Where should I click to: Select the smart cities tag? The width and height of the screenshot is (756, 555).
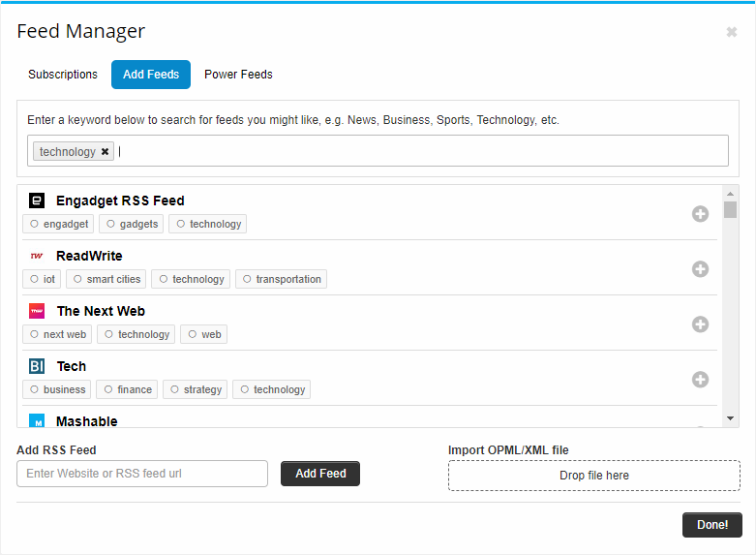pyautogui.click(x=106, y=279)
